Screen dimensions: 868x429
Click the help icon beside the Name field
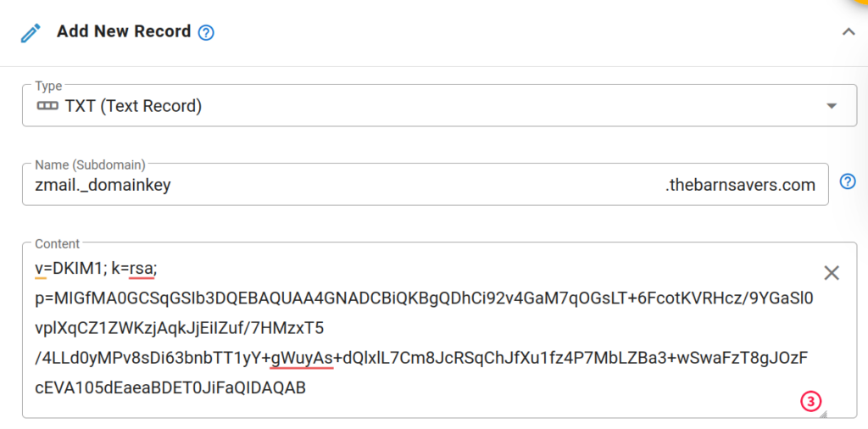(848, 181)
